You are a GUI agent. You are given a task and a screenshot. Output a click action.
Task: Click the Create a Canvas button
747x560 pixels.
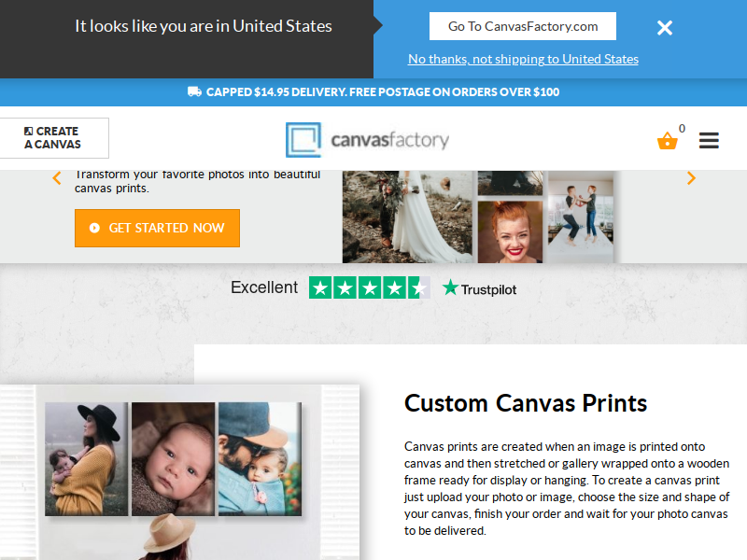click(x=54, y=138)
